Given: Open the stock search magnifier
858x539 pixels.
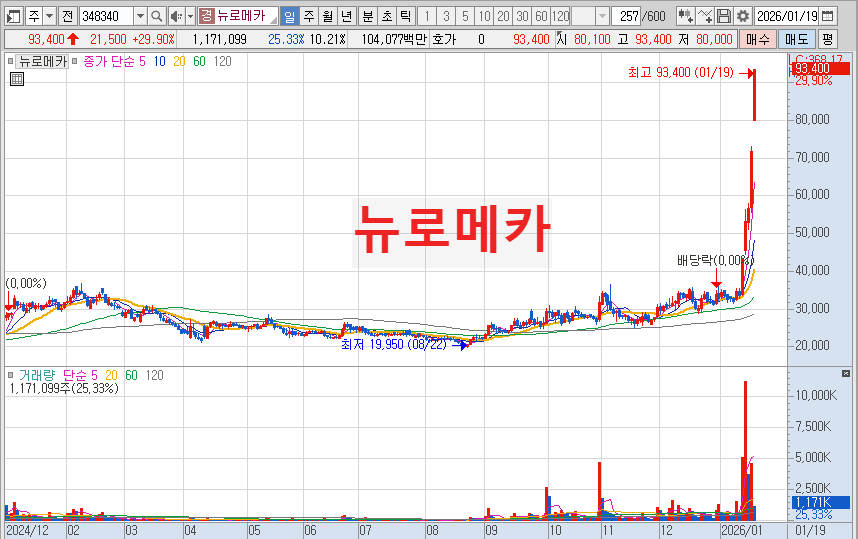Looking at the screenshot, I should 156,16.
